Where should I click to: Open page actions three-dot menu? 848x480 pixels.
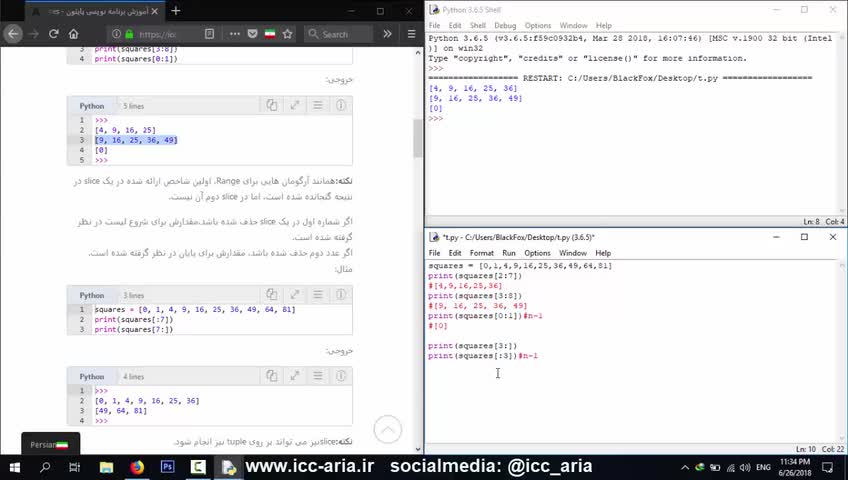pyautogui.click(x=235, y=34)
